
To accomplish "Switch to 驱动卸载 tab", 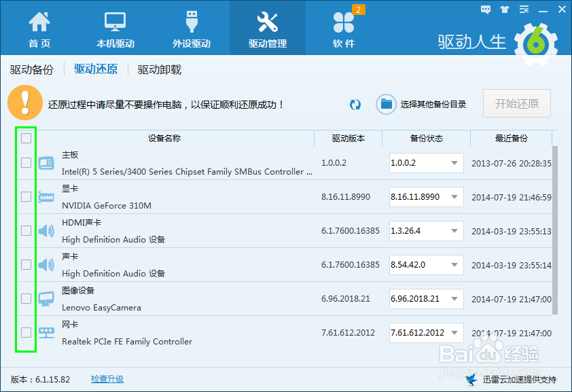I will point(160,69).
